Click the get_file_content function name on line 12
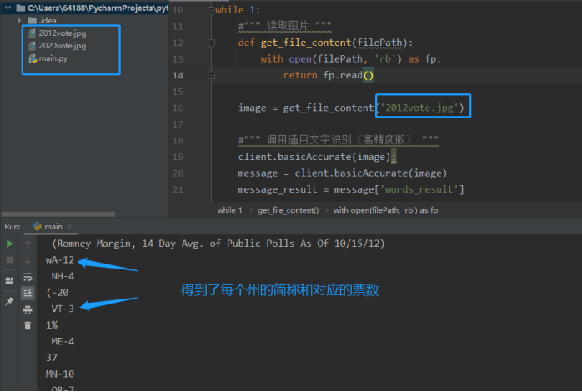Screen dimensions: 582x392 click(x=306, y=43)
